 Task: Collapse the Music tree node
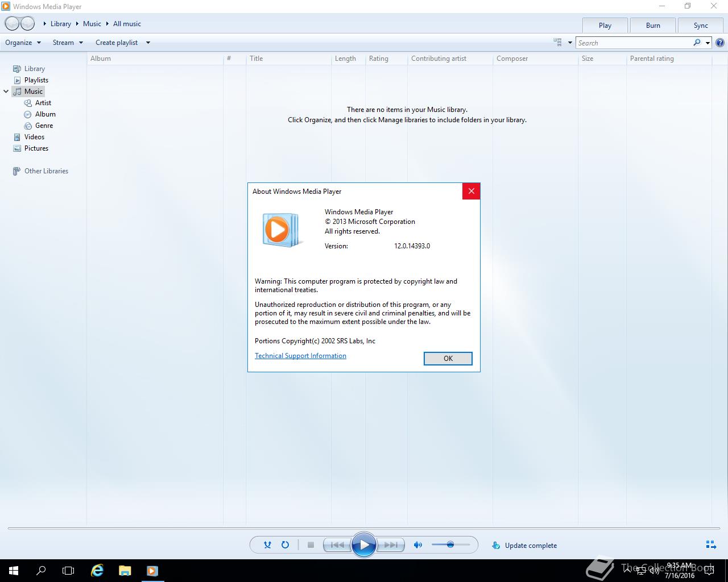point(6,92)
